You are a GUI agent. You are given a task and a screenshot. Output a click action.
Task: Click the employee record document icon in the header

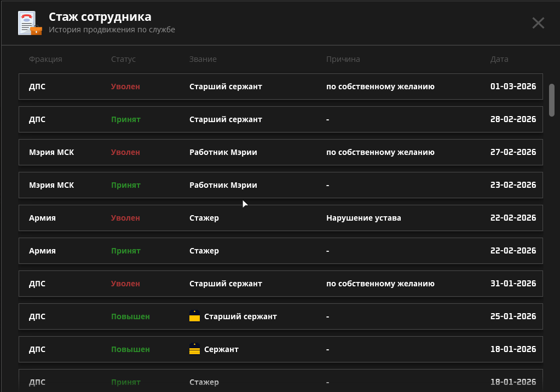coord(29,23)
